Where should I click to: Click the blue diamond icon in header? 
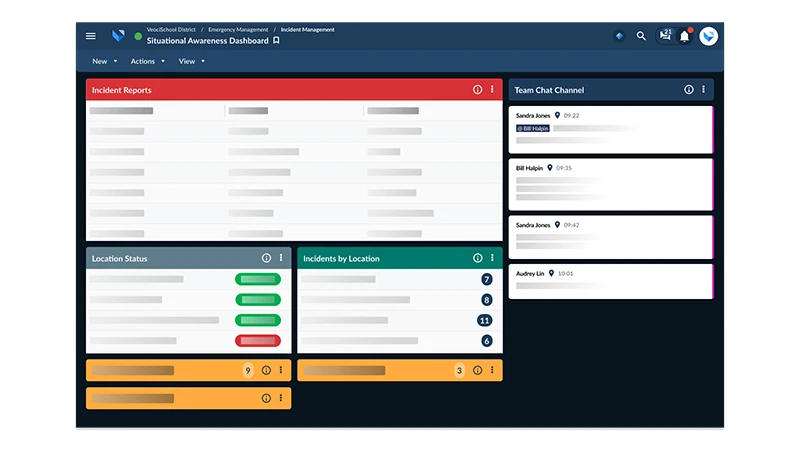tap(619, 36)
